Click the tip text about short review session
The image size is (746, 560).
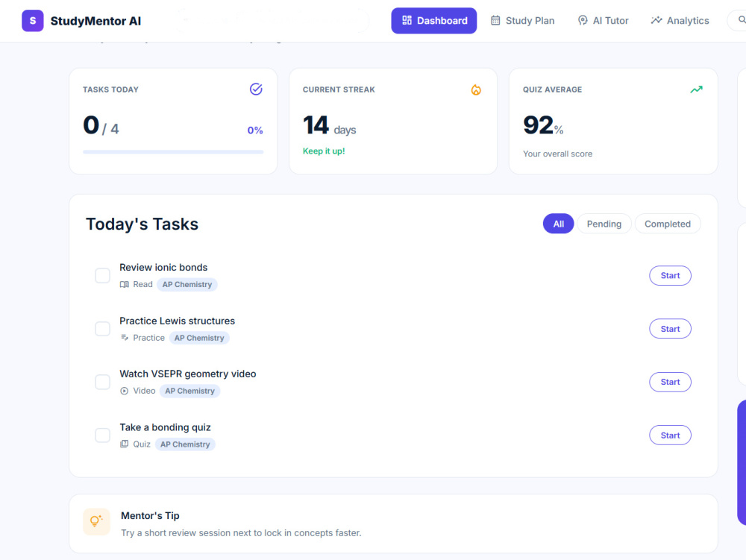(241, 533)
